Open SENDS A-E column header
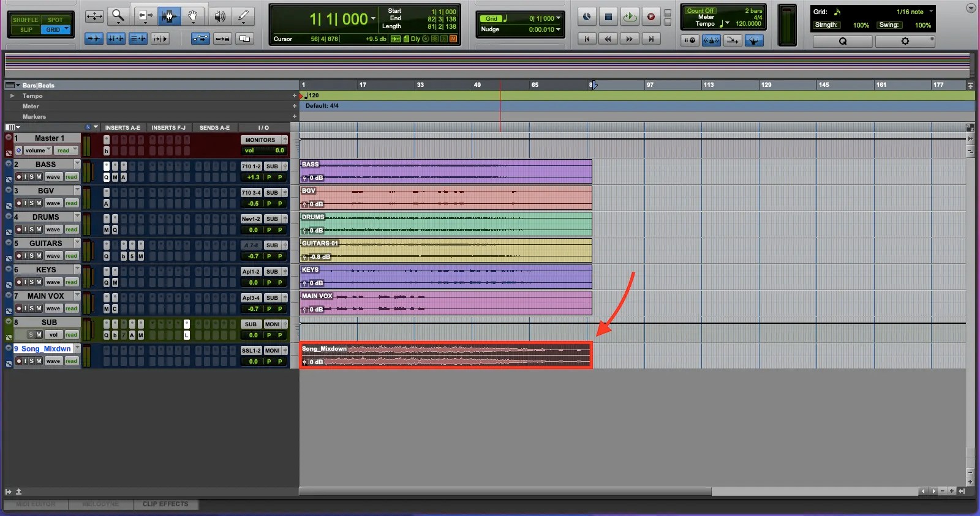 pos(214,127)
